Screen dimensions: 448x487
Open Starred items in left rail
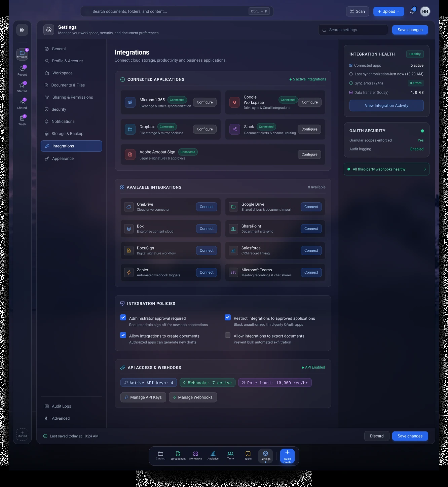22,87
